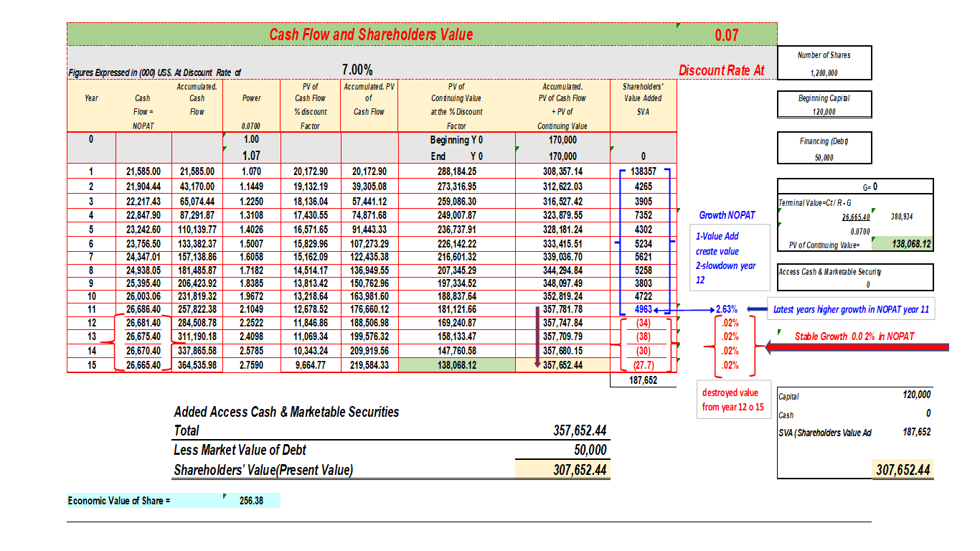The height and width of the screenshot is (551, 980).
Task: Click SVA cell 4963 for year 11
Action: [643, 309]
